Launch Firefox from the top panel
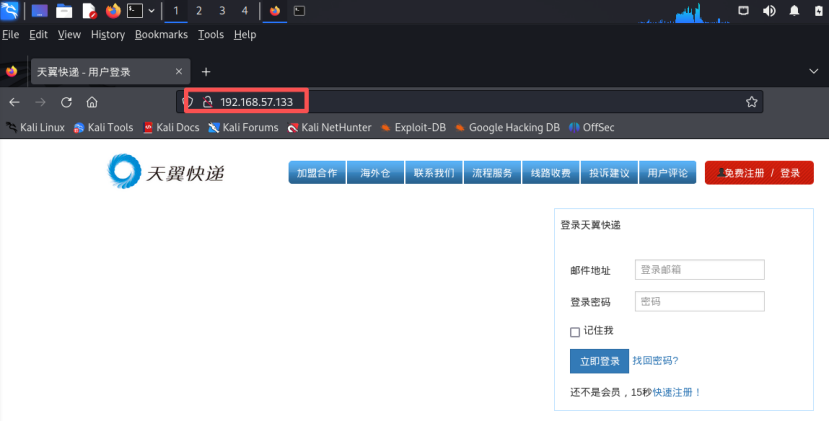Viewport: 829px width, 422px height. tap(113, 11)
